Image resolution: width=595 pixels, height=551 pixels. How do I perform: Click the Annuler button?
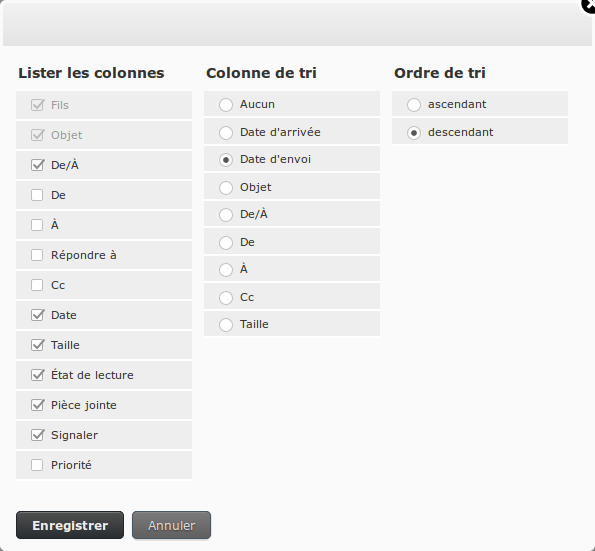point(172,525)
